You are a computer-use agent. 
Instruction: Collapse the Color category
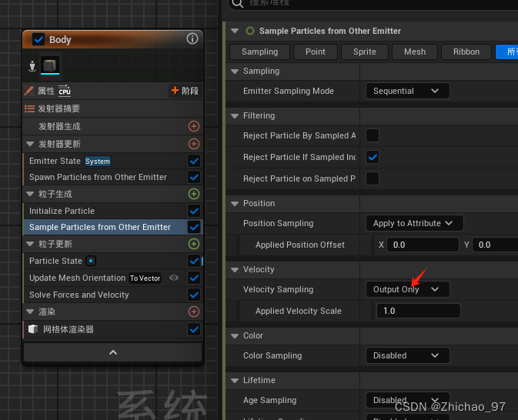click(235, 336)
